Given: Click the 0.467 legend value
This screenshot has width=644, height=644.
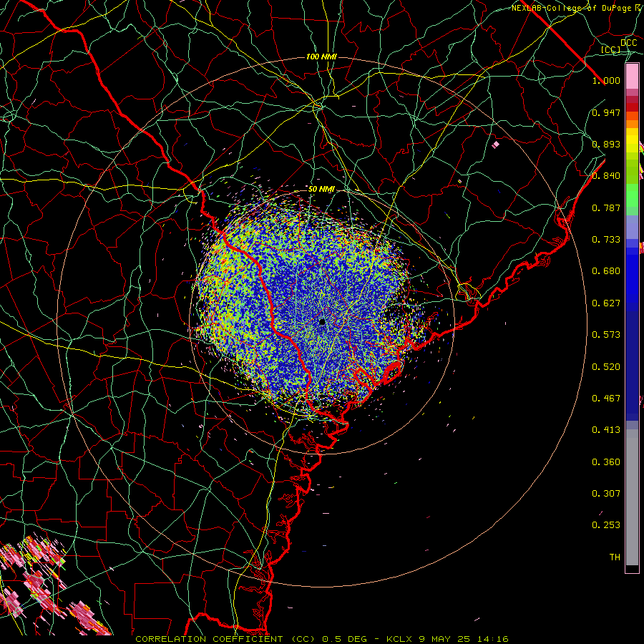Looking at the screenshot, I should [x=606, y=399].
